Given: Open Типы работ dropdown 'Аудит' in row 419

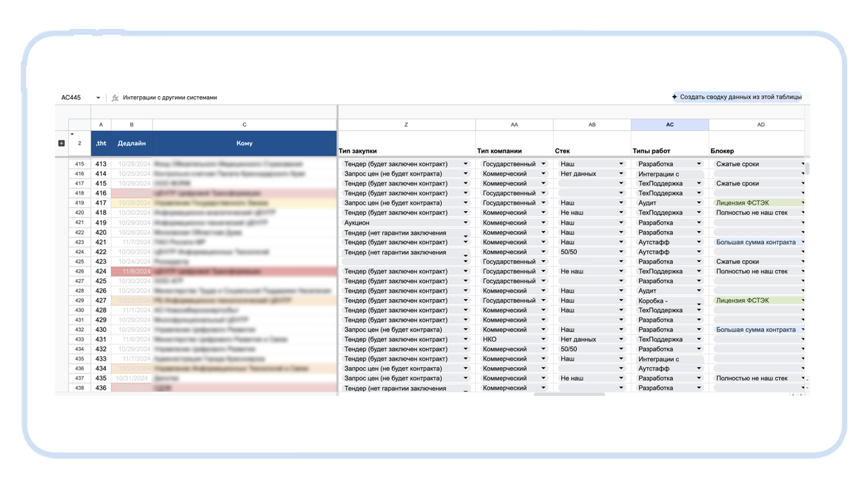Looking at the screenshot, I should pyautogui.click(x=698, y=203).
